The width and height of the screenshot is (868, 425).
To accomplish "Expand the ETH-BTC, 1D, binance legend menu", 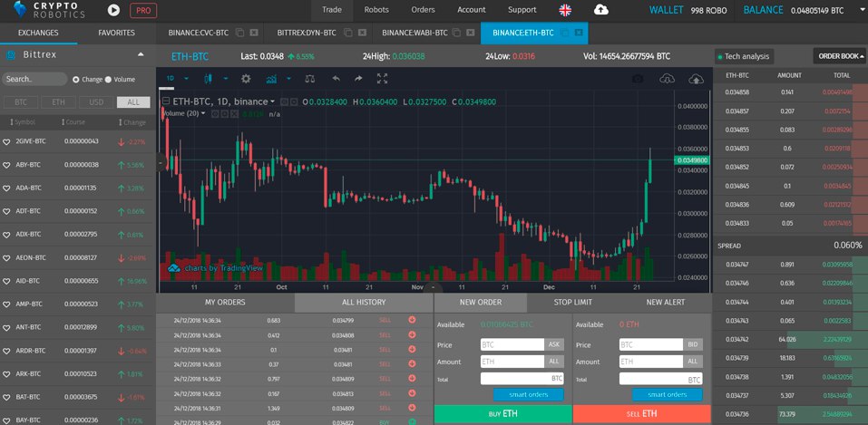I will coord(272,101).
